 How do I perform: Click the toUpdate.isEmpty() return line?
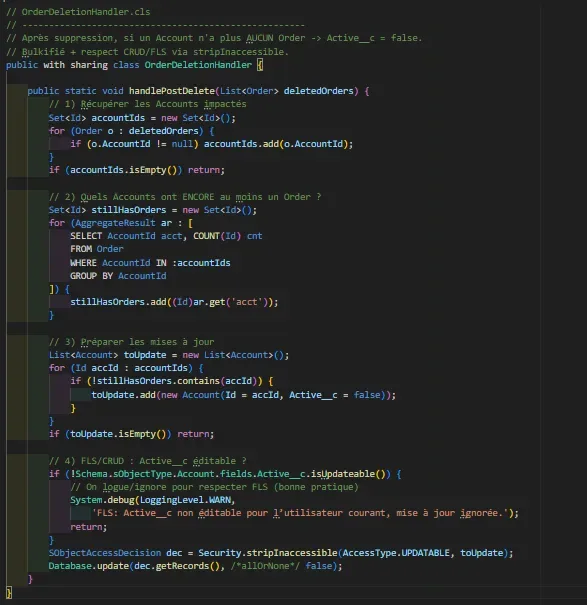(131, 434)
